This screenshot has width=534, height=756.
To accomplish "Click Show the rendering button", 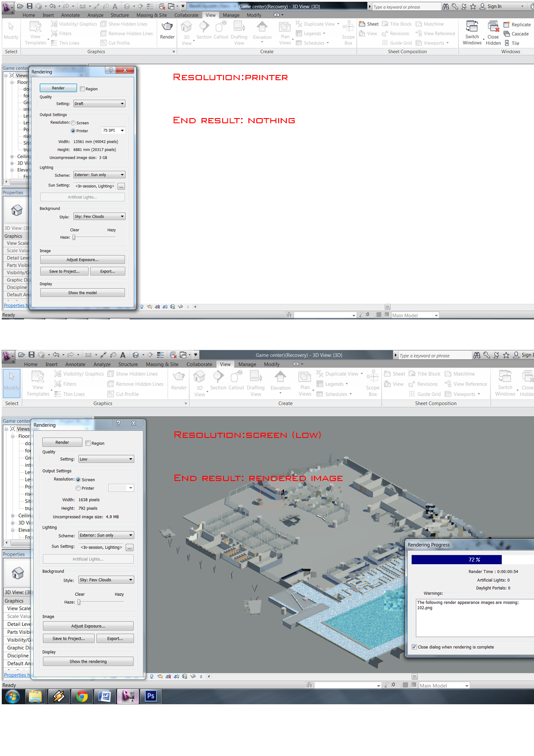I will [x=88, y=661].
